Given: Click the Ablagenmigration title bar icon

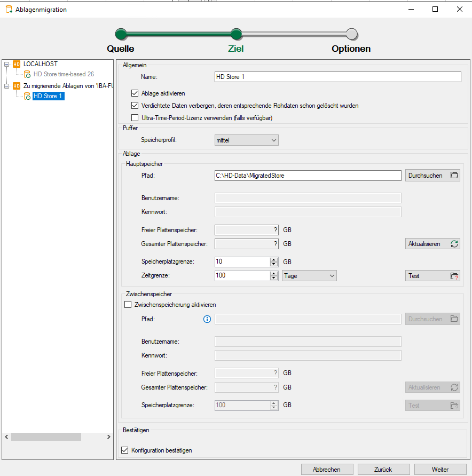Looking at the screenshot, I should (x=8, y=9).
